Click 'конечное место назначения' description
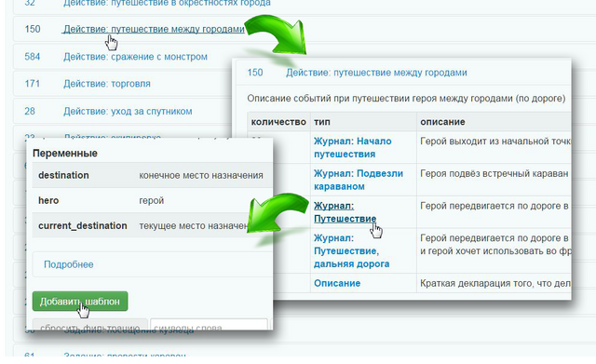The width and height of the screenshot is (596, 364). (201, 175)
